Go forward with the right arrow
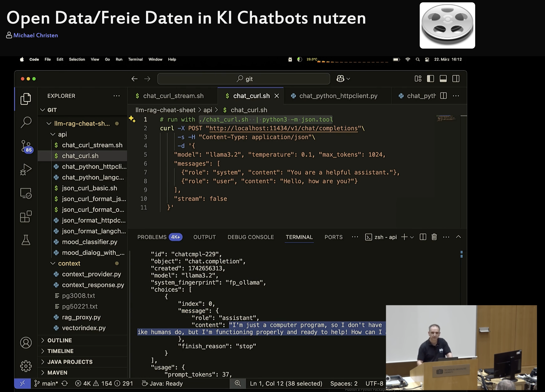 click(x=147, y=79)
